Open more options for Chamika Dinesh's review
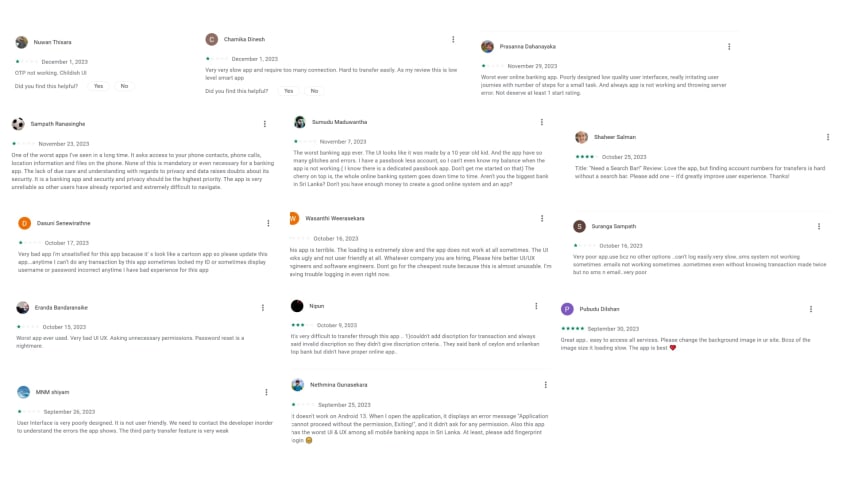The image size is (850, 478). pyautogui.click(x=453, y=40)
